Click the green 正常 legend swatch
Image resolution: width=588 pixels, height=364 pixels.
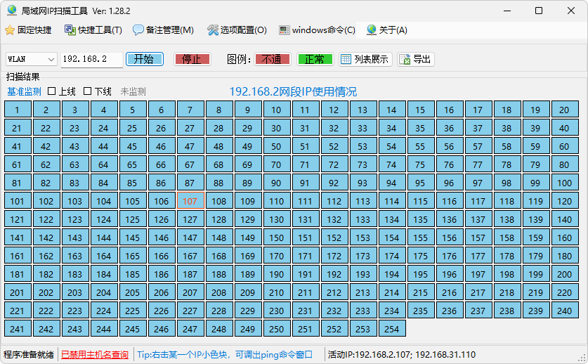[315, 60]
